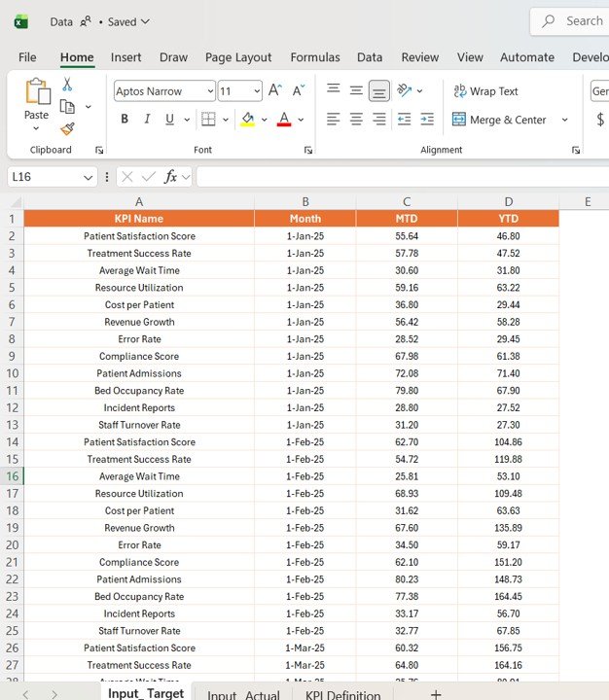Open Font settings dialog launcher
The height and width of the screenshot is (700, 609).
[x=308, y=151]
